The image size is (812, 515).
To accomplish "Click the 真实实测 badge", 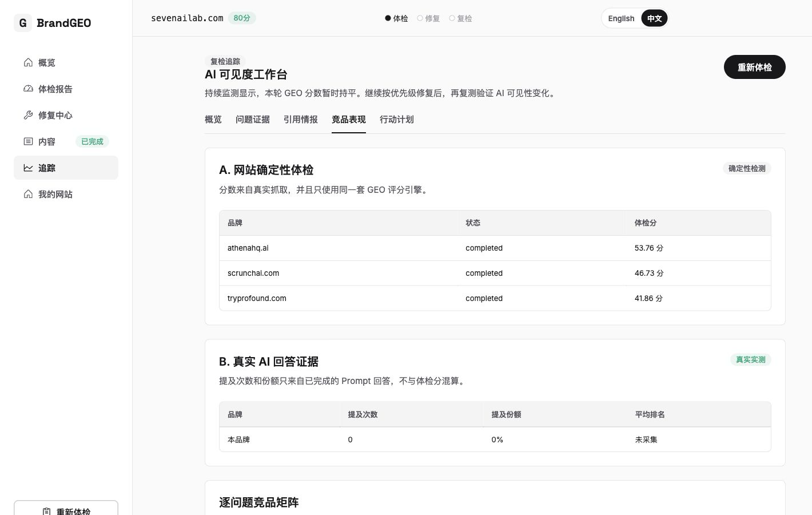I will tap(751, 359).
